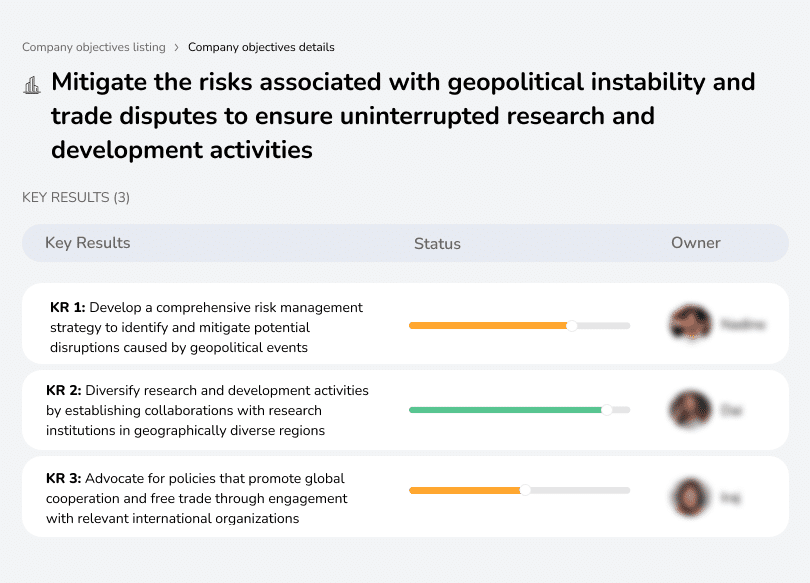
Task: Click the breadcrumb separator chevron
Action: 176,47
